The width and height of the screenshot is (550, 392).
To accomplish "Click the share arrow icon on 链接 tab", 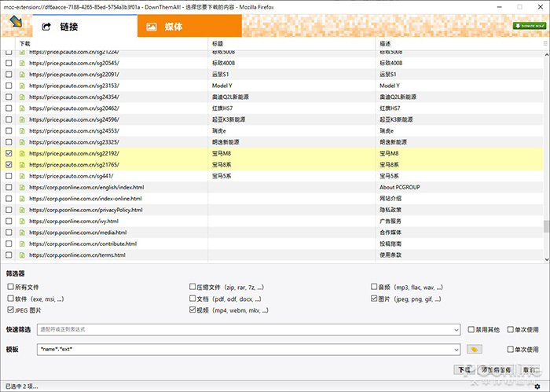I will point(46,27).
